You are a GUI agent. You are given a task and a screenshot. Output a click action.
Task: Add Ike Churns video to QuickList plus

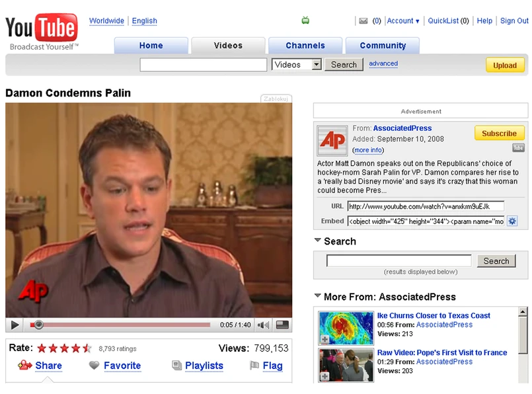click(324, 339)
